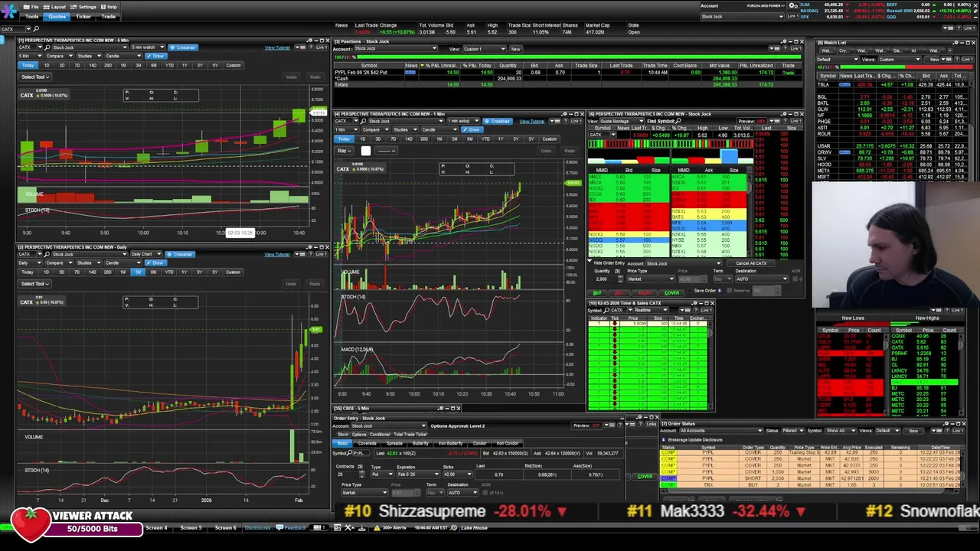The width and height of the screenshot is (980, 551).
Task: Open the line style dropdown in 1 Min chart
Action: click(387, 151)
